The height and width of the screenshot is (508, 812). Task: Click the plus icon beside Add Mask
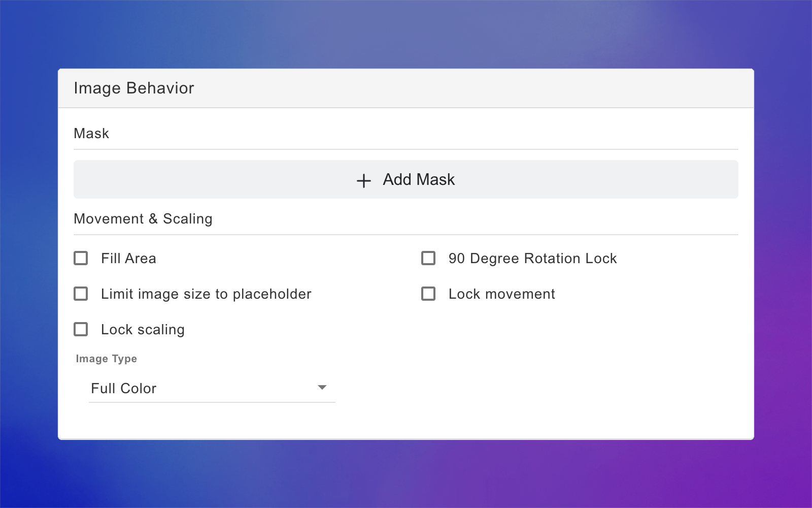coord(364,180)
